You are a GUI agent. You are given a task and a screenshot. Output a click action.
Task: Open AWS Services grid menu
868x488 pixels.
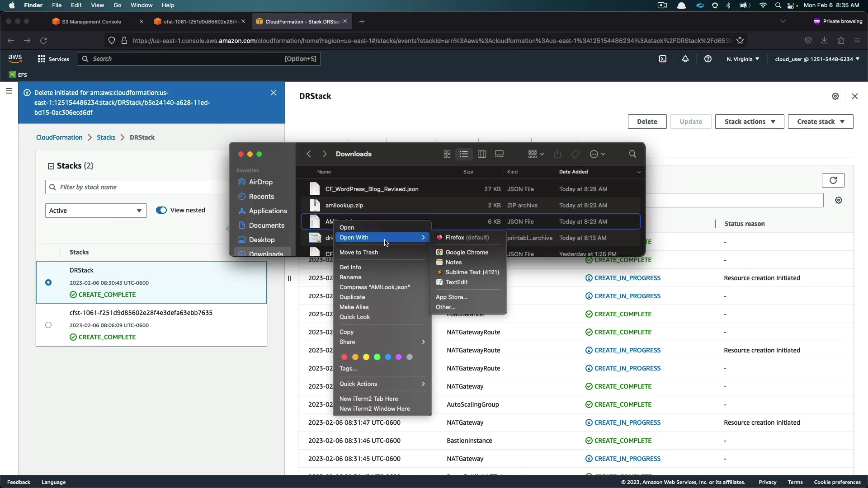click(x=42, y=59)
